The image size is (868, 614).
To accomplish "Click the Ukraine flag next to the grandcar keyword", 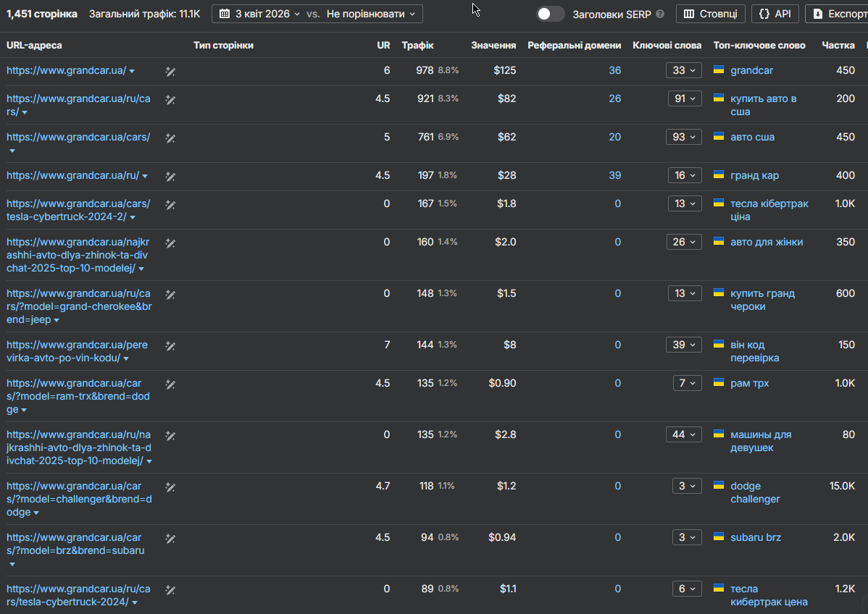I will point(719,70).
